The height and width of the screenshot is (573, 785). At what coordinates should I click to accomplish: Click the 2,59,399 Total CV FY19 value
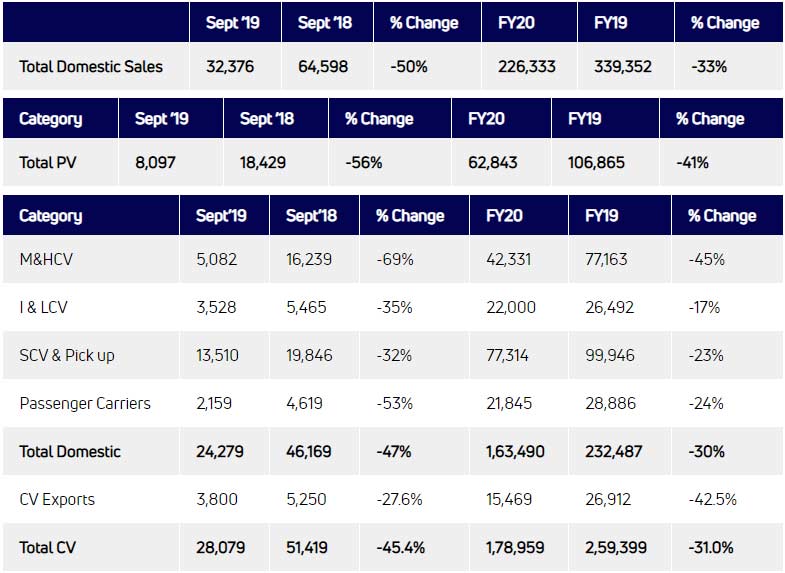618,547
